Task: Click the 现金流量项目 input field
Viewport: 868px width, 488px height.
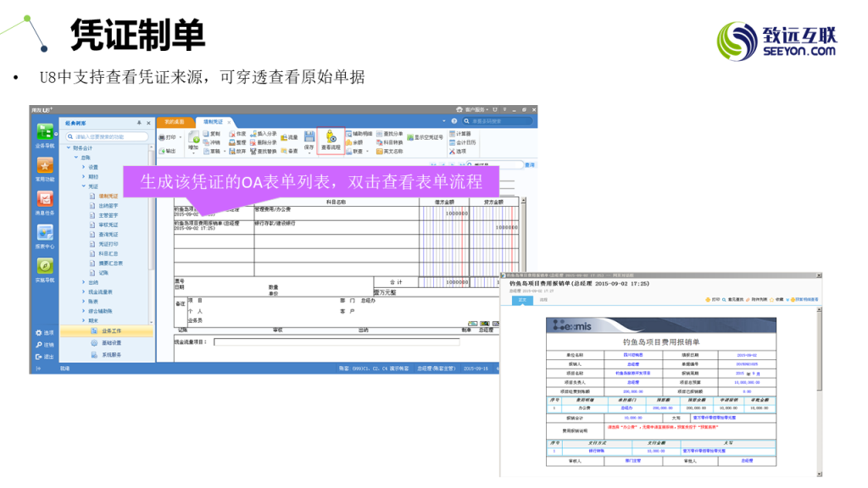Action: [336, 342]
